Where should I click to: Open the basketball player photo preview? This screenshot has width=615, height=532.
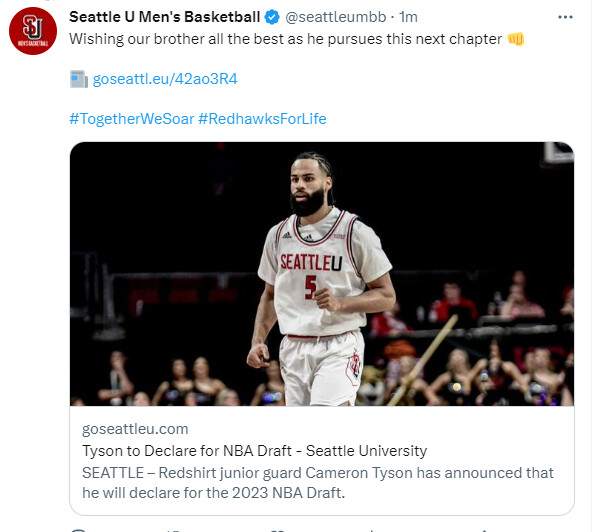pyautogui.click(x=321, y=273)
